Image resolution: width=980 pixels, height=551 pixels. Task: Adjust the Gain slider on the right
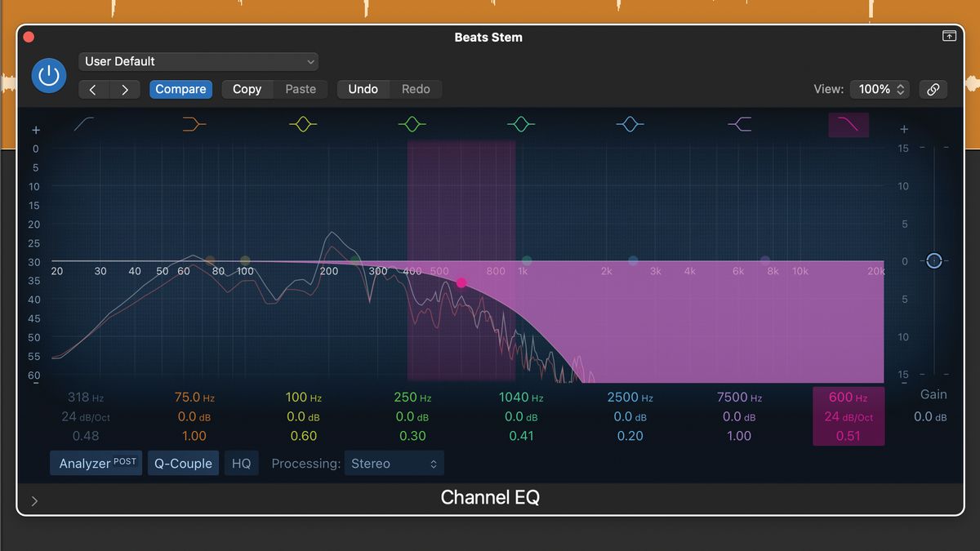(933, 260)
